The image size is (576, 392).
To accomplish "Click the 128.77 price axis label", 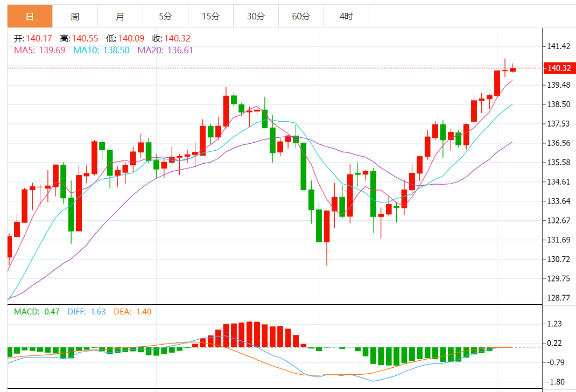I will tap(559, 298).
